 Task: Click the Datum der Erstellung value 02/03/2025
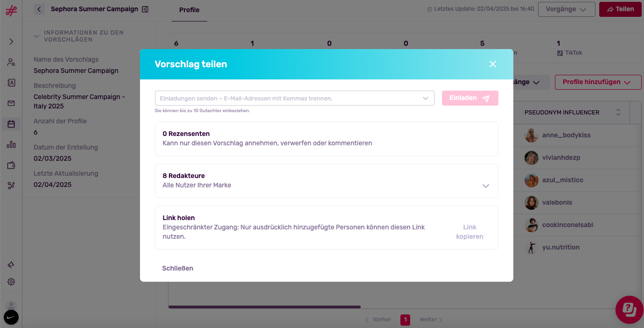pos(53,158)
